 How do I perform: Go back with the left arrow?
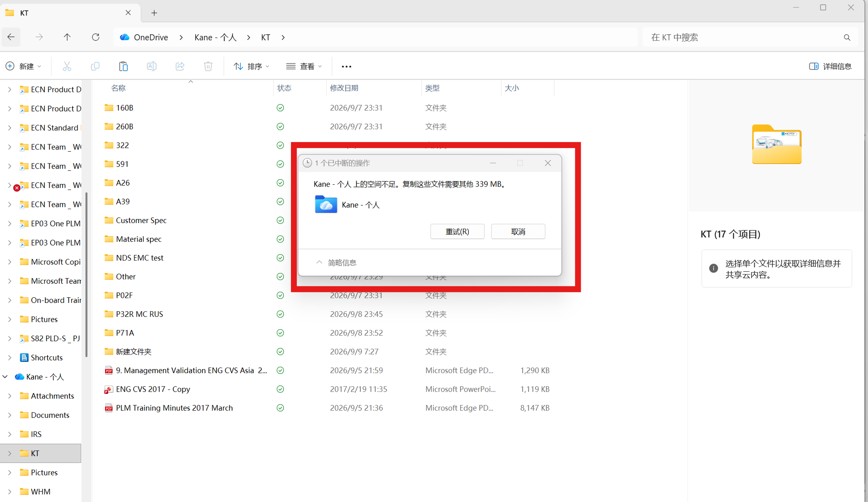tap(11, 37)
